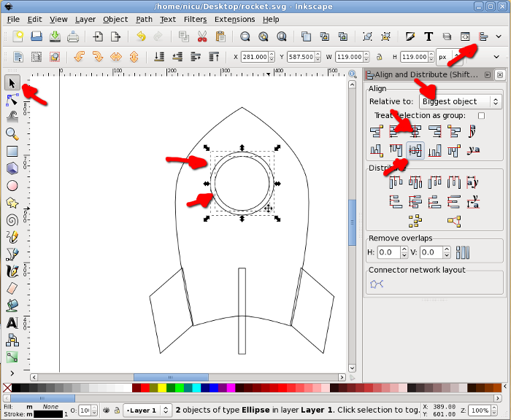Viewport: 511px width, 420px height.
Task: Select the Ellipse circle tool
Action: [x=12, y=186]
